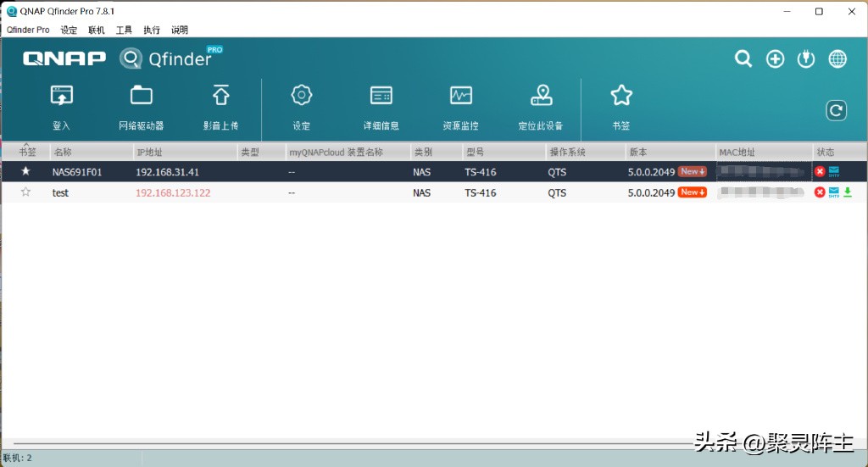Click NAS category cell in test row

(421, 192)
